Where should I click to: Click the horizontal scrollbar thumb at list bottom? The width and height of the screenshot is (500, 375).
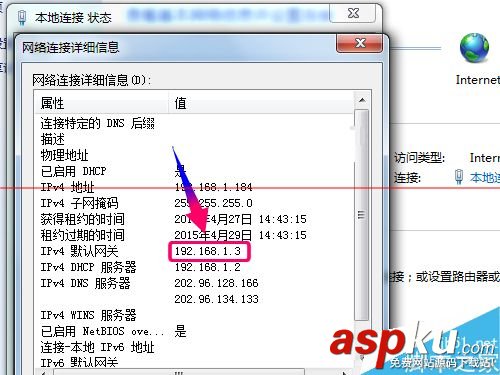pyautogui.click(x=179, y=372)
